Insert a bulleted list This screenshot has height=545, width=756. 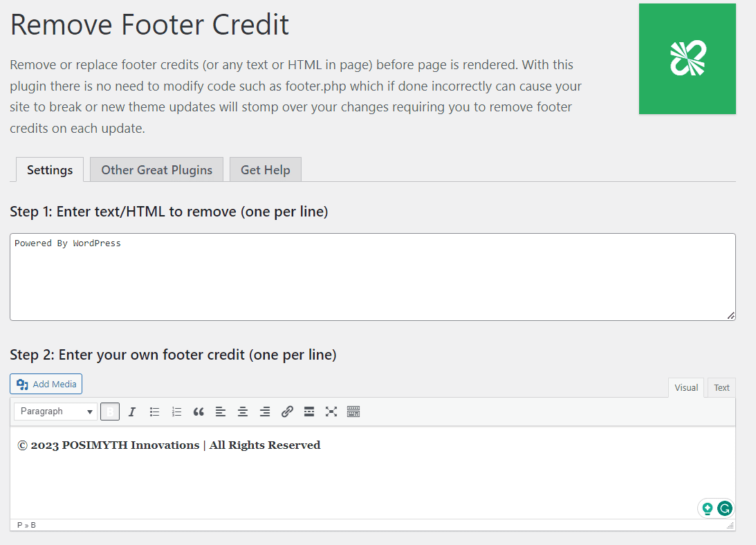pyautogui.click(x=154, y=412)
